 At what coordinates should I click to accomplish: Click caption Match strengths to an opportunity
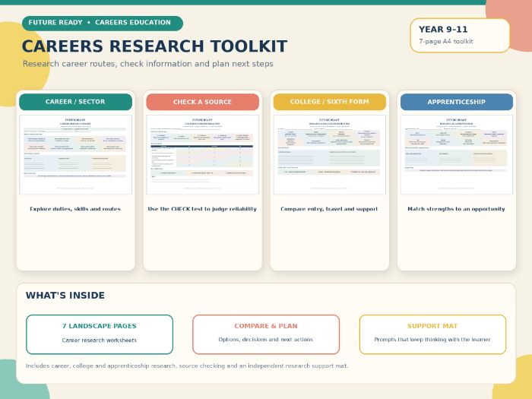tap(456, 209)
